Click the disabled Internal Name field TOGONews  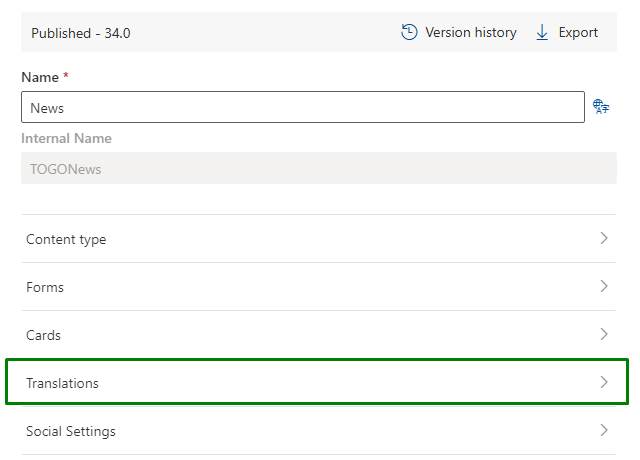coord(319,168)
